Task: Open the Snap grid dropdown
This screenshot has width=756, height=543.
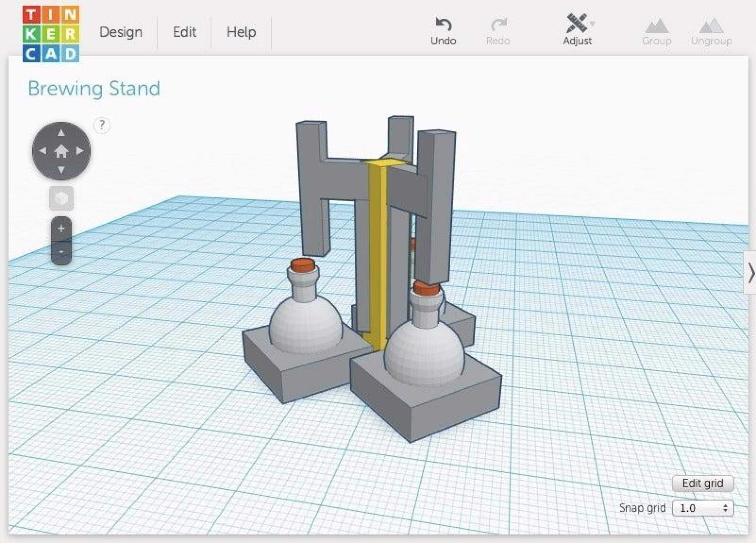Action: [703, 508]
